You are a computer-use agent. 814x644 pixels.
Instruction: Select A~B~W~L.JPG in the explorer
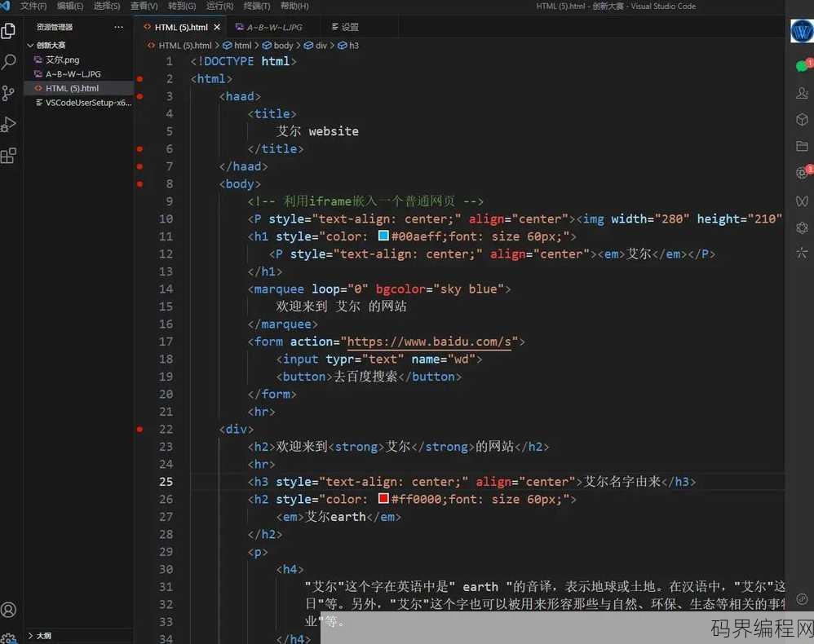click(x=79, y=74)
